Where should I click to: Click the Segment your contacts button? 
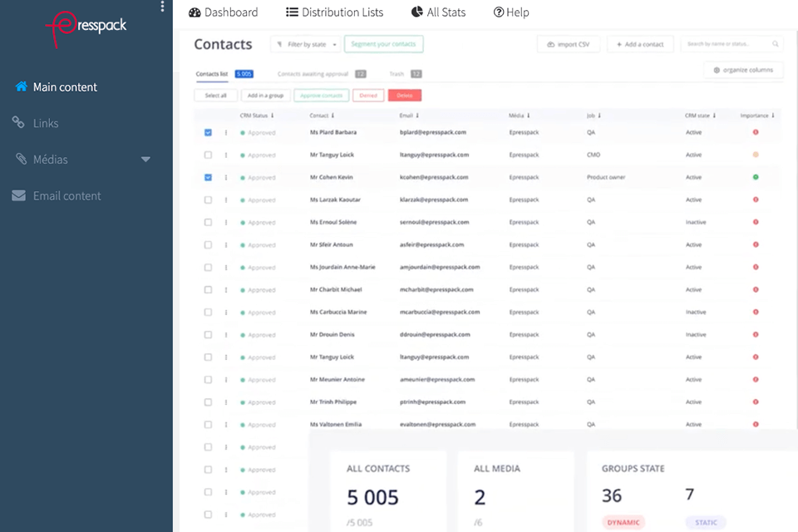coord(384,44)
